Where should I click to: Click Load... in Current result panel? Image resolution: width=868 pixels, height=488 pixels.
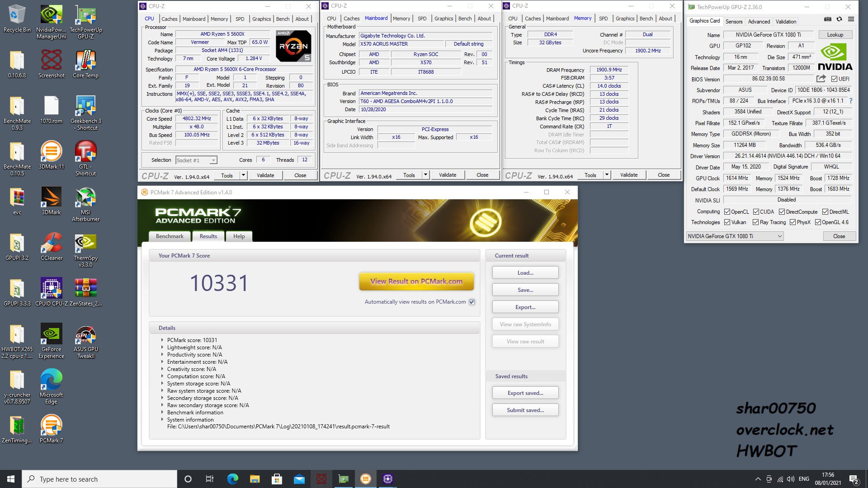(525, 273)
